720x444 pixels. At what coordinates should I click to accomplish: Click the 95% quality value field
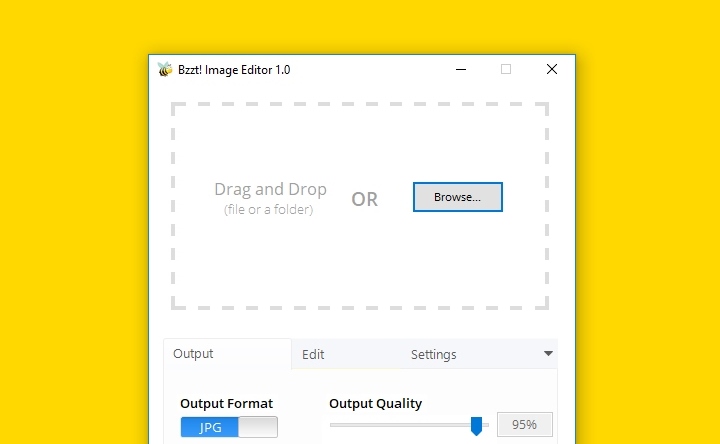[525, 425]
